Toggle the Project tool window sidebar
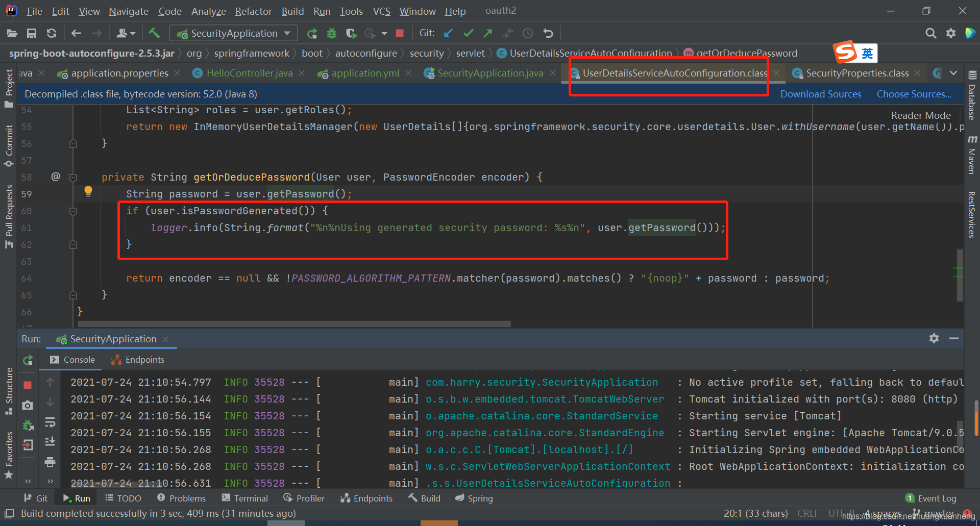This screenshot has height=526, width=980. point(9,89)
